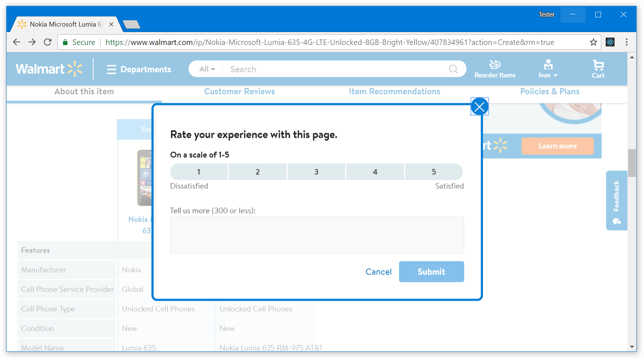Open Chrome's three-dot menu

pos(627,42)
